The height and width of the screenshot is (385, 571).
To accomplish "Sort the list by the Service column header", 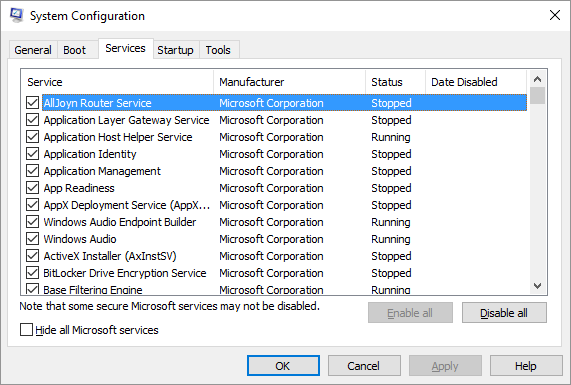I will click(117, 82).
